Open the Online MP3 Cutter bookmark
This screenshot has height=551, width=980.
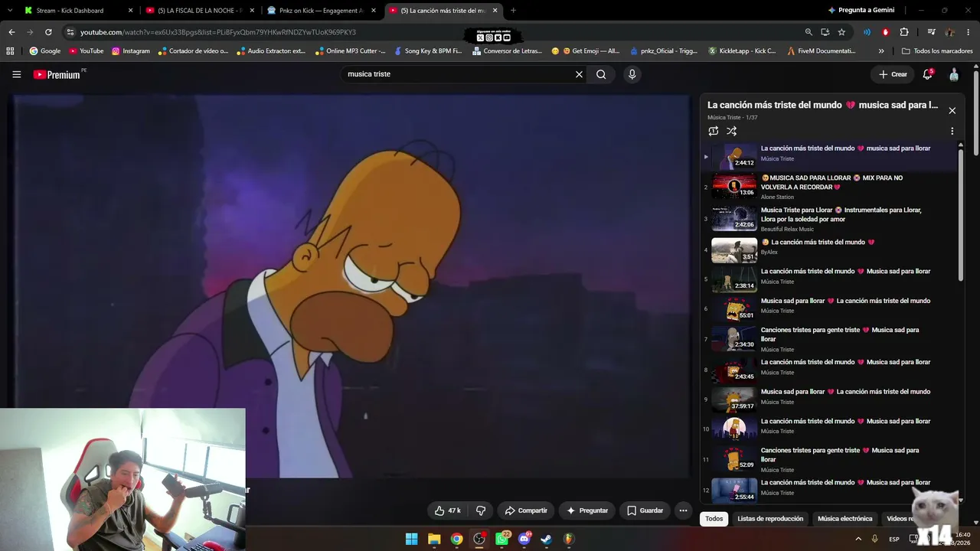click(x=350, y=51)
